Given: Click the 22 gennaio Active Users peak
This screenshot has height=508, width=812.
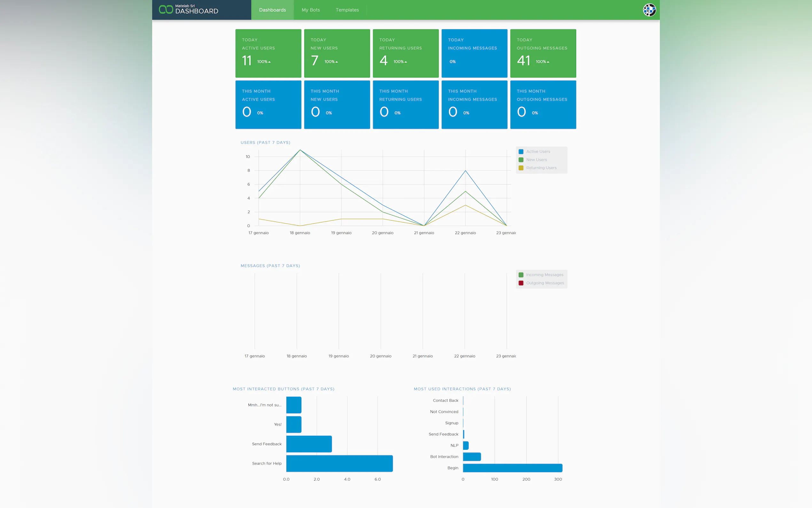Looking at the screenshot, I should [465, 171].
